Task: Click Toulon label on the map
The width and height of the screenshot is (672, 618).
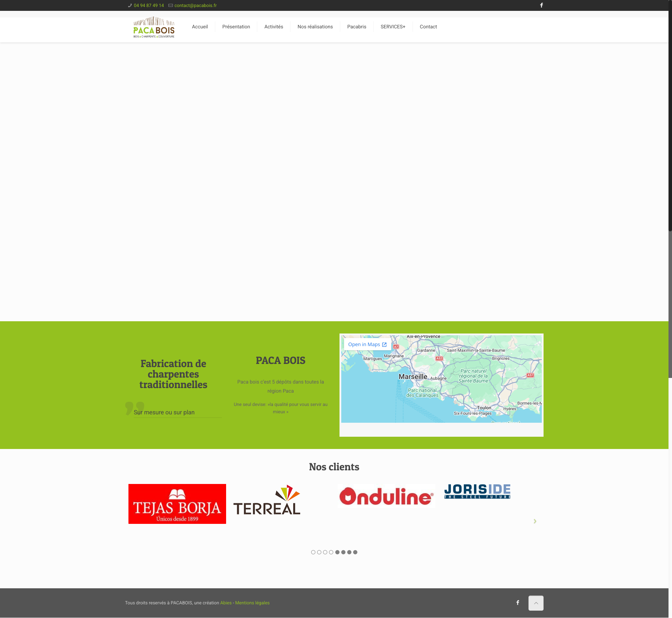Action: coord(484,408)
